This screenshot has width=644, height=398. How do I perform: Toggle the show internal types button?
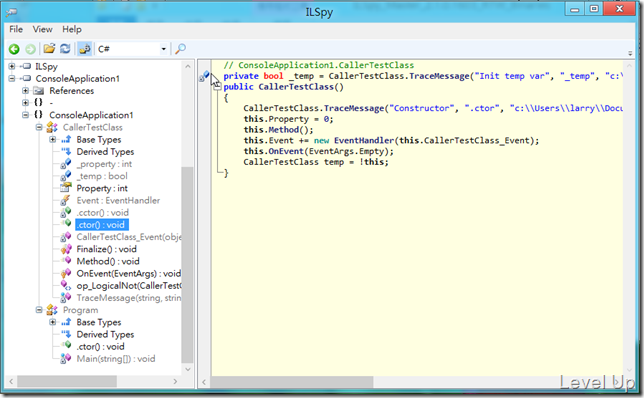[x=85, y=49]
